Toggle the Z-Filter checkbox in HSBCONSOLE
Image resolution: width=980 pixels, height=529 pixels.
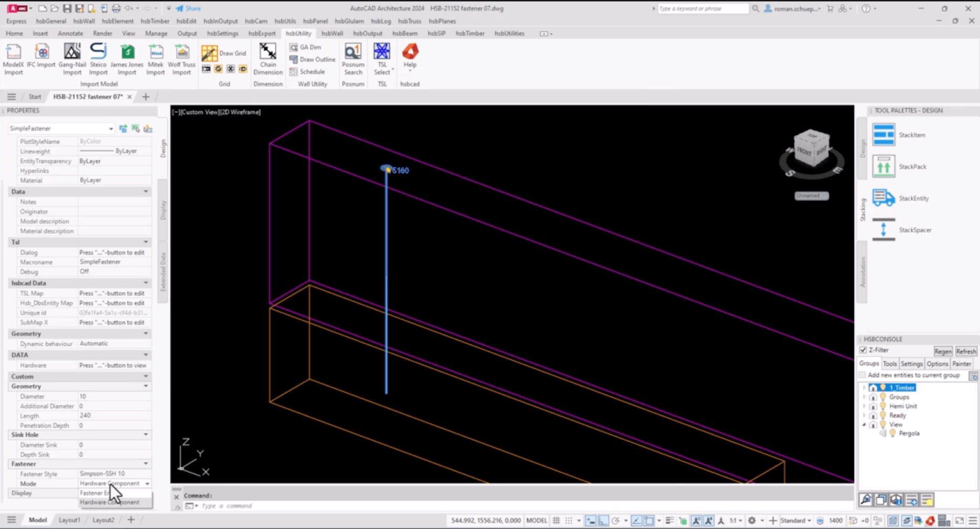[863, 350]
